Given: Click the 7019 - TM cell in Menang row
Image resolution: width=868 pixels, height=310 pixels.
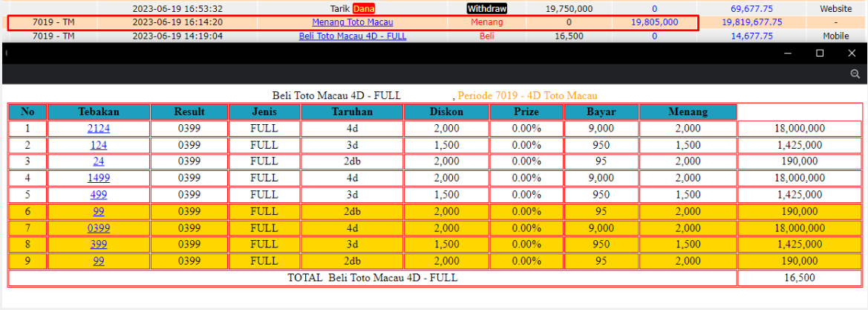Looking at the screenshot, I should pyautogui.click(x=53, y=22).
